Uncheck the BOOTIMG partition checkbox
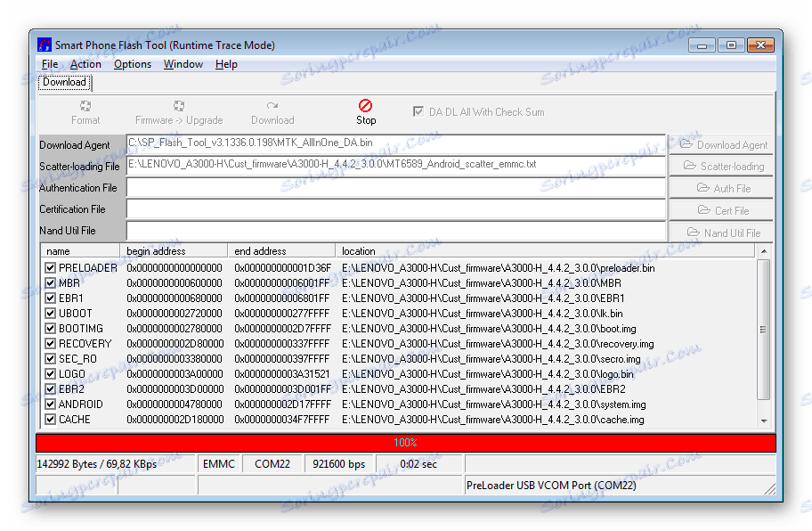 (50, 329)
